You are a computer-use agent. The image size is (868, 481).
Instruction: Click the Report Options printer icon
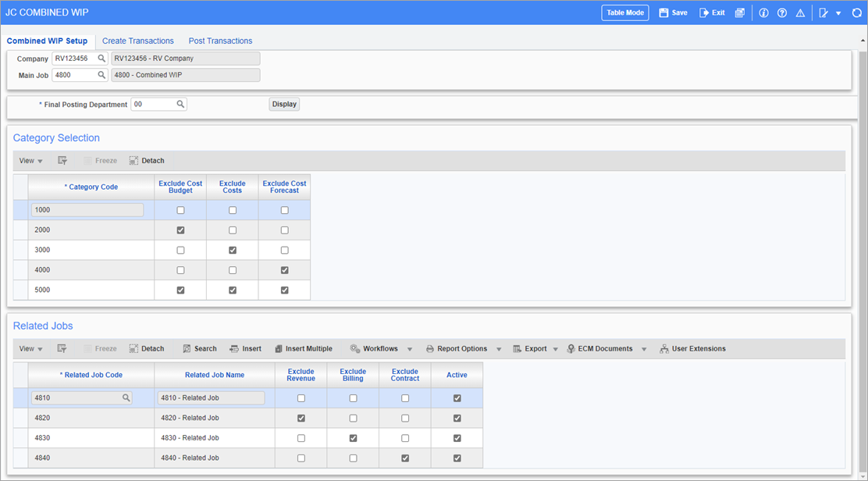429,349
